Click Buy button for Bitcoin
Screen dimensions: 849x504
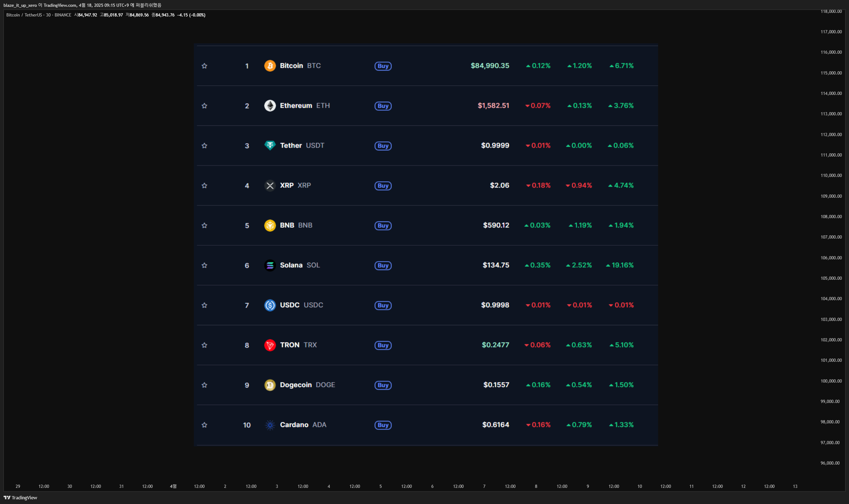(383, 66)
